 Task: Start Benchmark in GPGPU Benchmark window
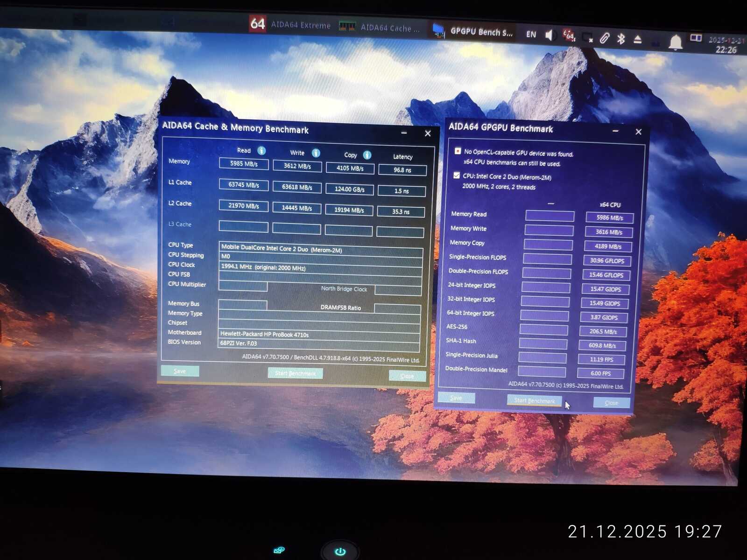pos(535,400)
